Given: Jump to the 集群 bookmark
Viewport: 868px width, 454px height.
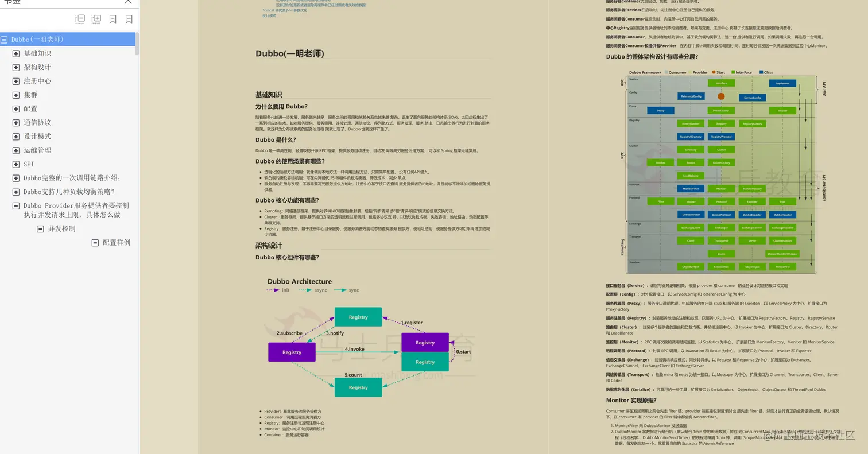Looking at the screenshot, I should [x=30, y=95].
